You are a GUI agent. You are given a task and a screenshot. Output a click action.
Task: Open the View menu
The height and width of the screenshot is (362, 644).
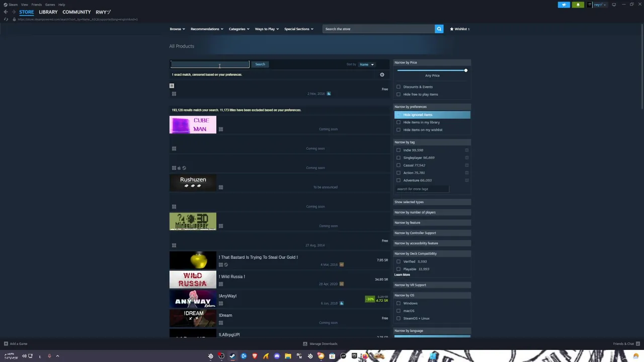[24, 5]
